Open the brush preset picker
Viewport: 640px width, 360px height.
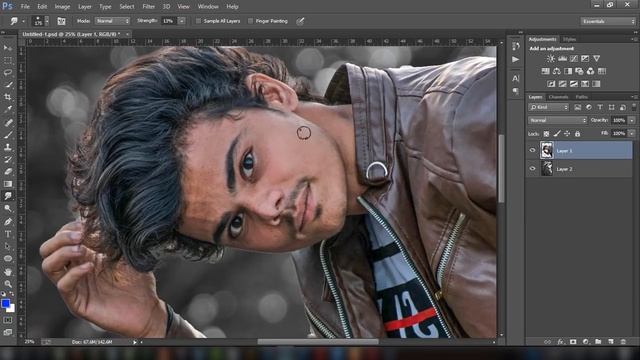40,21
